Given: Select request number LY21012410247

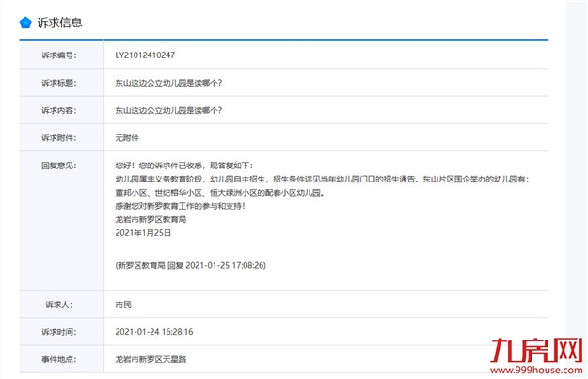Looking at the screenshot, I should (x=145, y=55).
